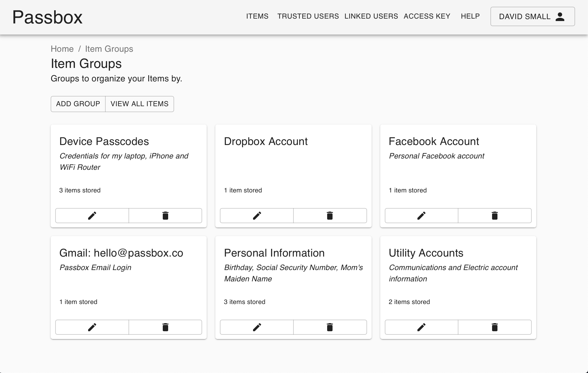Click the Dropbox Account pencil icon
588x373 pixels.
257,216
